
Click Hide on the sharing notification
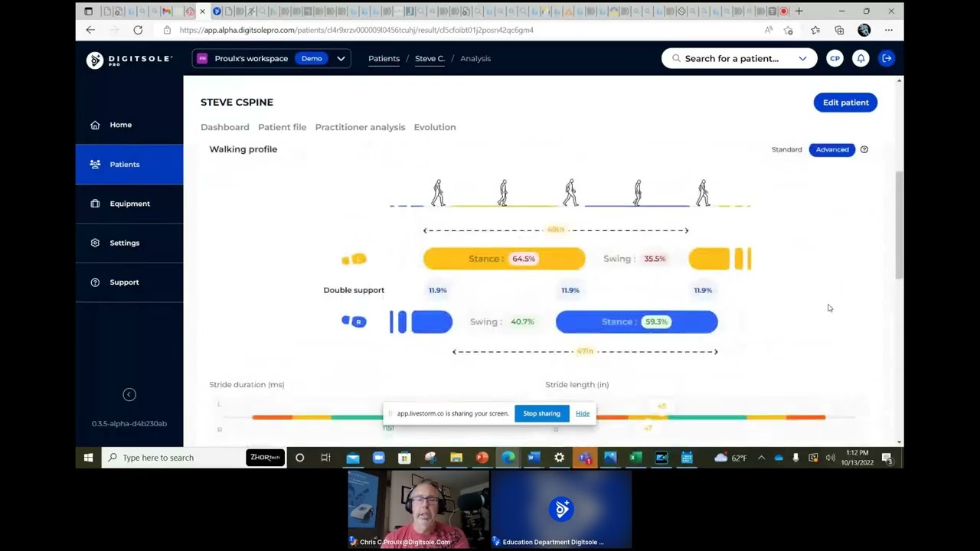click(583, 413)
